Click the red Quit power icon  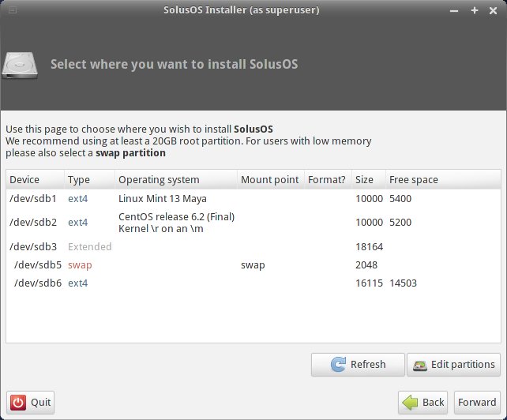coord(19,403)
